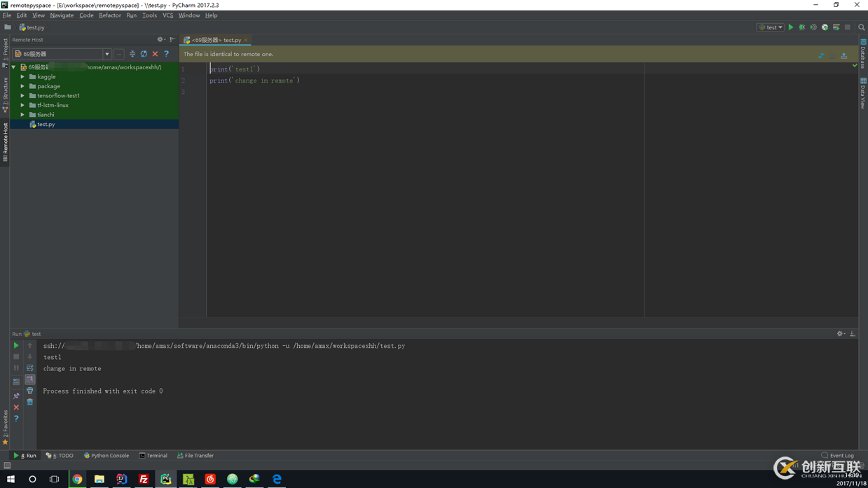Click the Clear All trash icon in Run panel
The height and width of the screenshot is (488, 868).
coord(30,402)
